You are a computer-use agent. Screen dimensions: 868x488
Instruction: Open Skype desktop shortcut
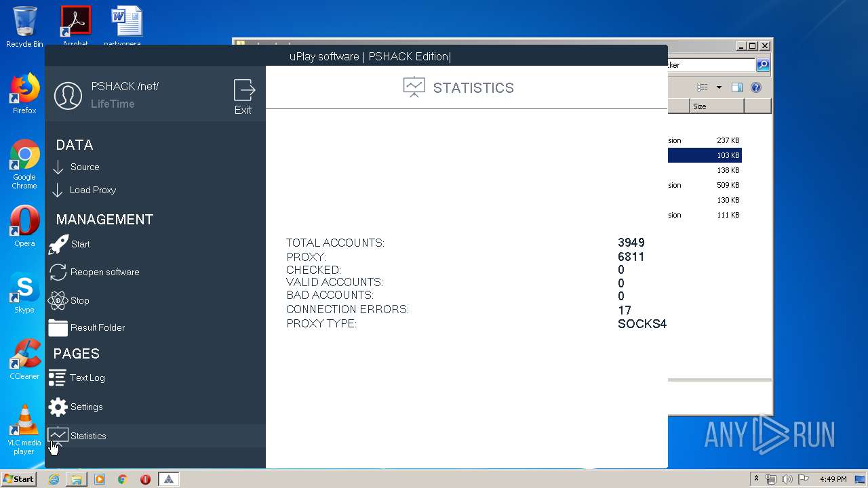pyautogui.click(x=24, y=293)
